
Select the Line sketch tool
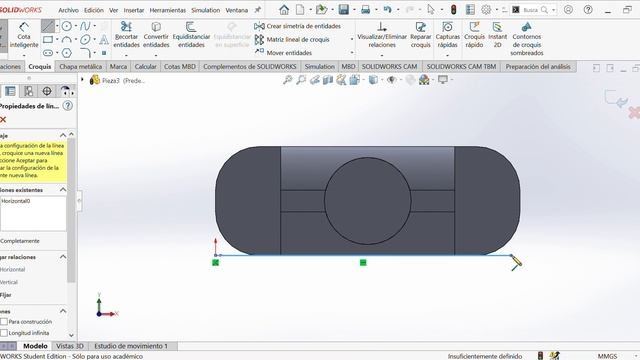[x=47, y=27]
